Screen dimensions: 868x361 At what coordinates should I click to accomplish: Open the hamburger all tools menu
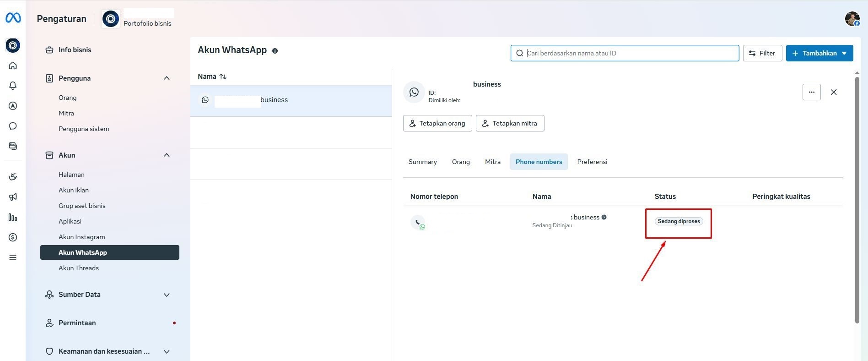click(13, 257)
